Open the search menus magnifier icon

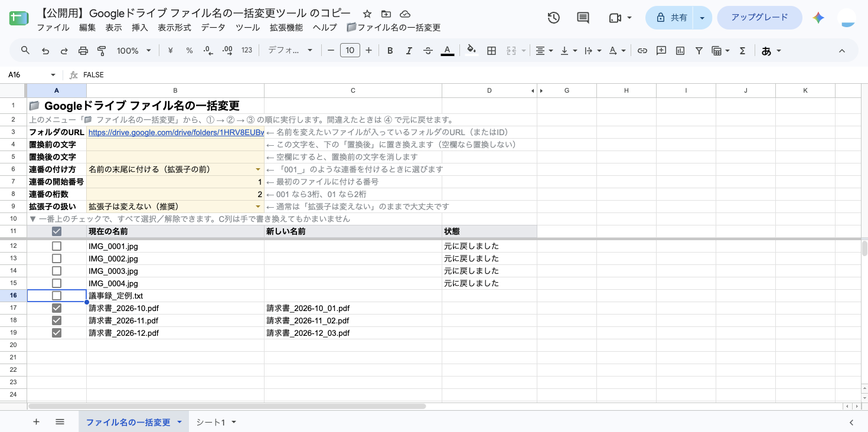pyautogui.click(x=25, y=51)
